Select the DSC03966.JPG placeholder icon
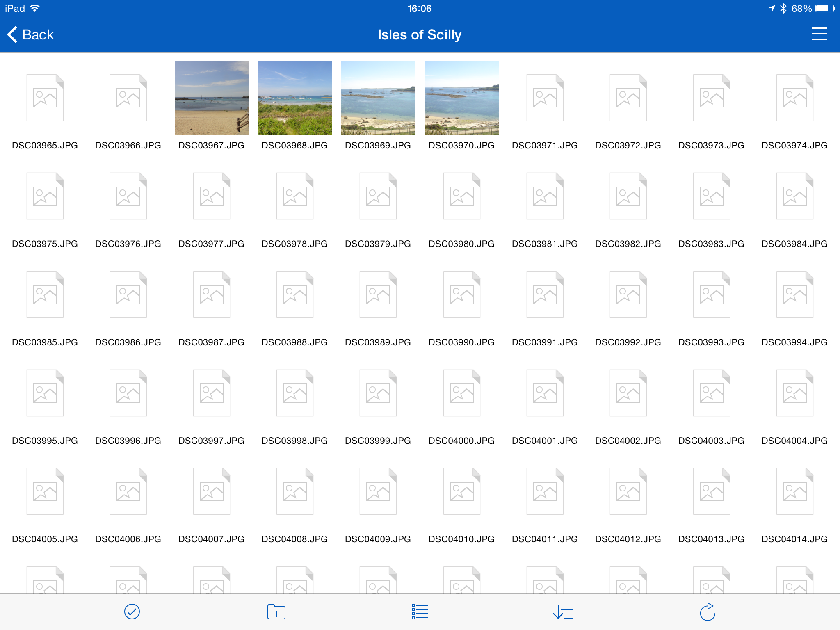The height and width of the screenshot is (630, 840). pos(128,98)
